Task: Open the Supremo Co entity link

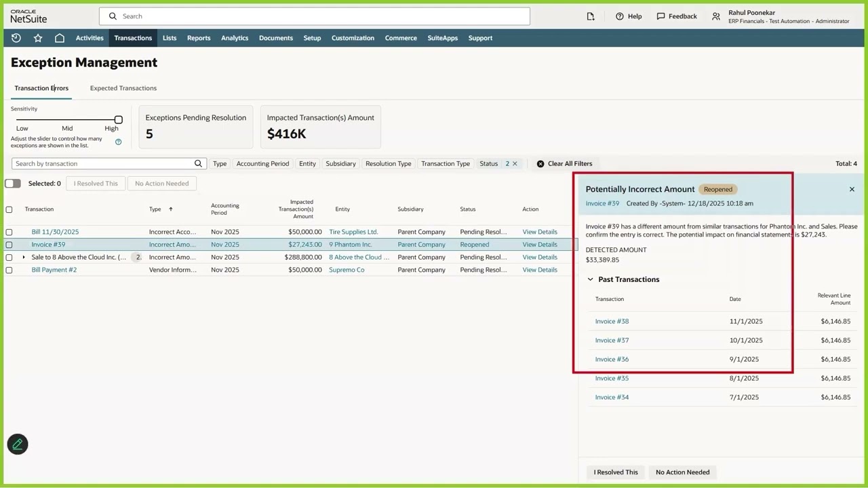Action: click(x=347, y=270)
